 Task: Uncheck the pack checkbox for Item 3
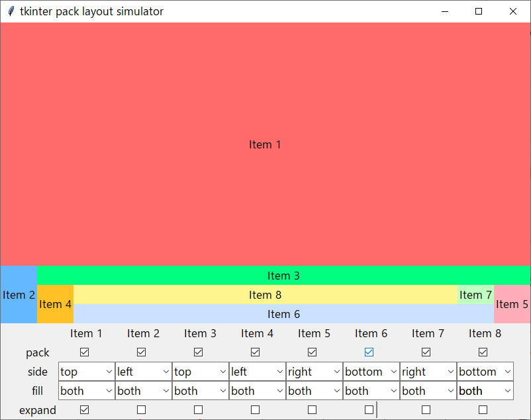coord(198,352)
